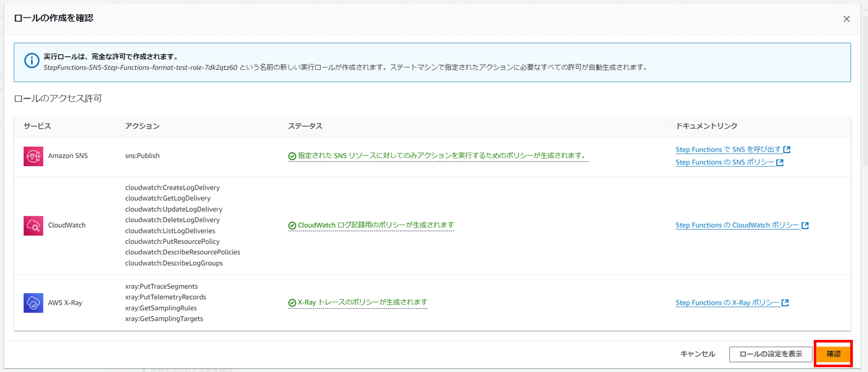Click the AWS X-Ray service icon
The width and height of the screenshot is (868, 372).
coord(33,303)
